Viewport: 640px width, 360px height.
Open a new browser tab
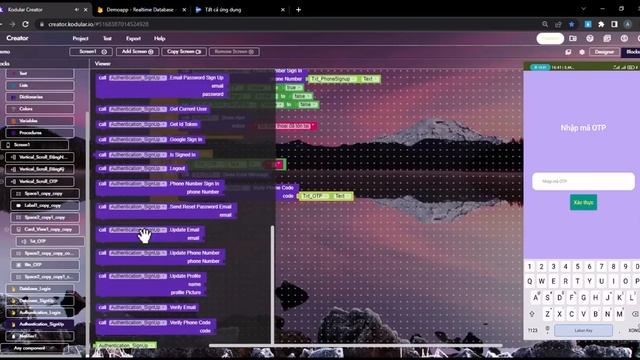(x=298, y=9)
